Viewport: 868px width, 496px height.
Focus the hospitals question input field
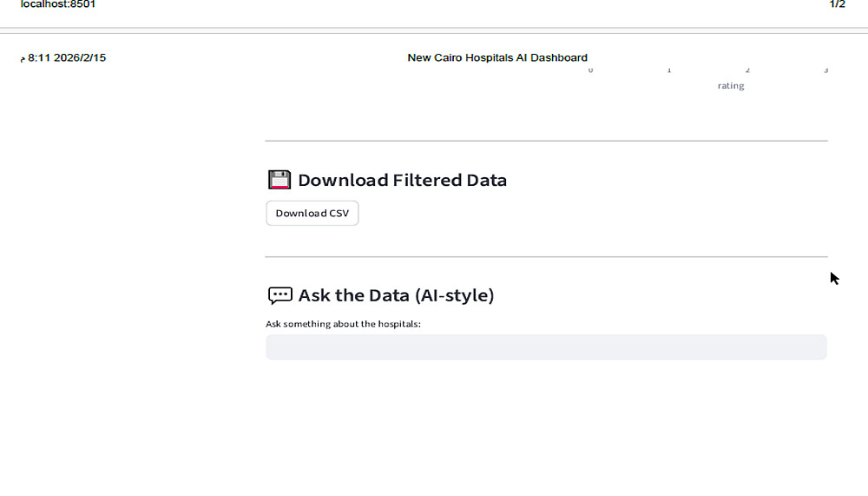tap(546, 347)
